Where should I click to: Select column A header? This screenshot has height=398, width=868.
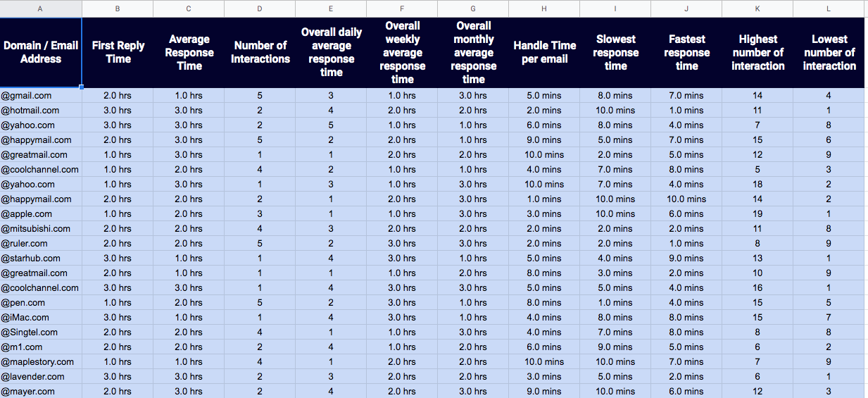click(x=41, y=8)
